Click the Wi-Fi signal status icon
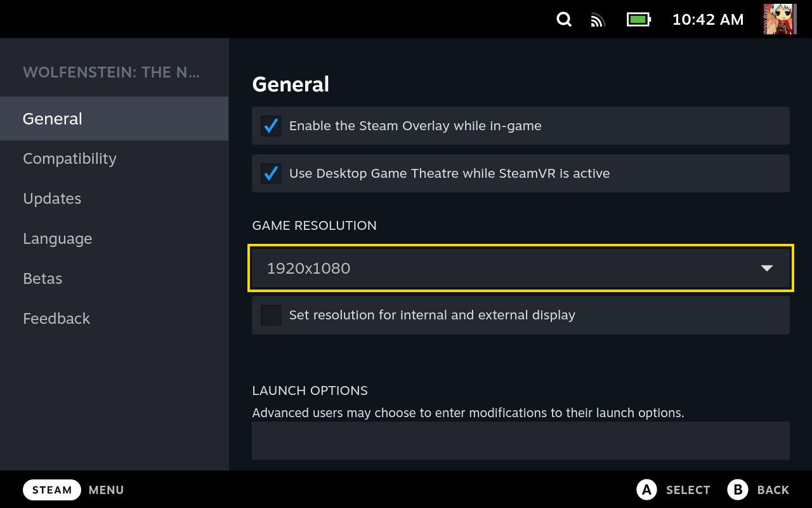This screenshot has height=508, width=812. tap(598, 20)
